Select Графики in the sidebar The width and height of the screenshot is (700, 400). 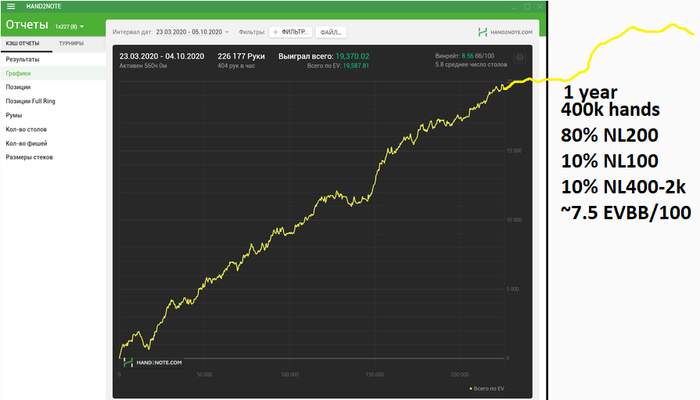coord(19,74)
